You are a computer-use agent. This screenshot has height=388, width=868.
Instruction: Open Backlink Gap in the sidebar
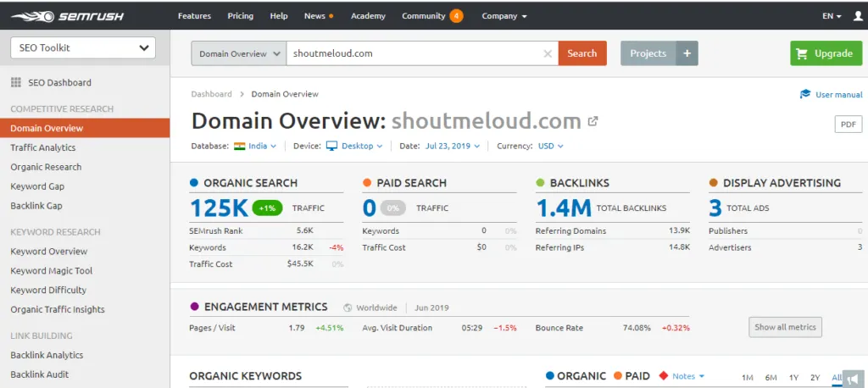(36, 205)
